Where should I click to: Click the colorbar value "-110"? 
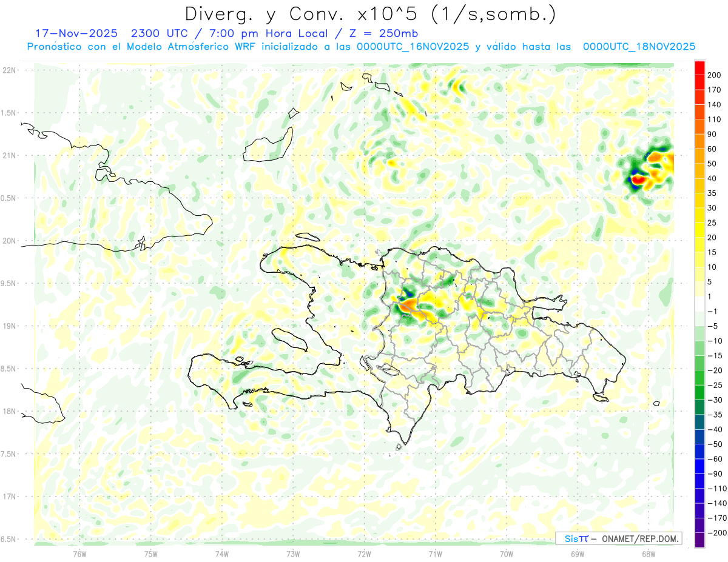coord(716,489)
